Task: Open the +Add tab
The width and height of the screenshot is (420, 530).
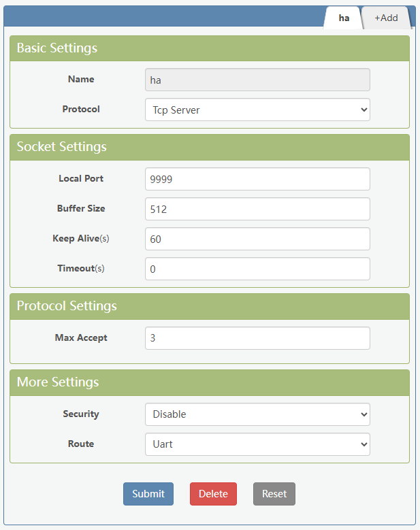Action: click(x=386, y=18)
